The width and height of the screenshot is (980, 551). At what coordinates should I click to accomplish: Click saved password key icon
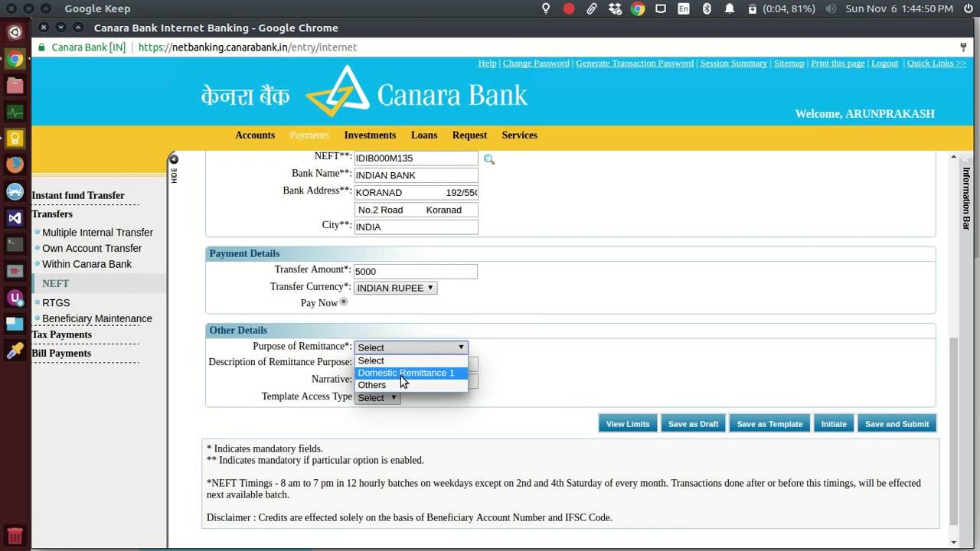[963, 47]
